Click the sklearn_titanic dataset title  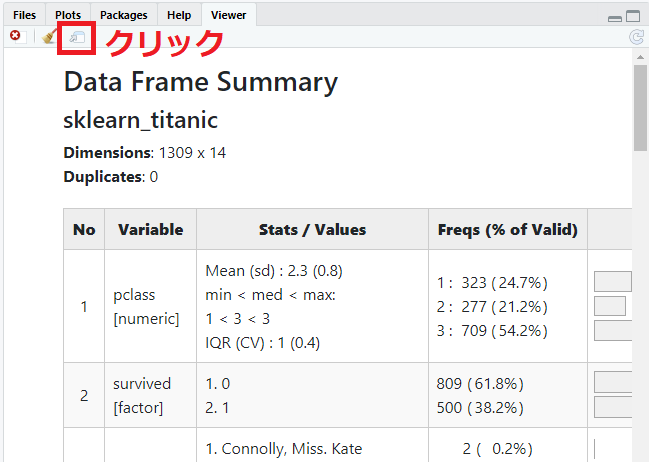pos(140,121)
